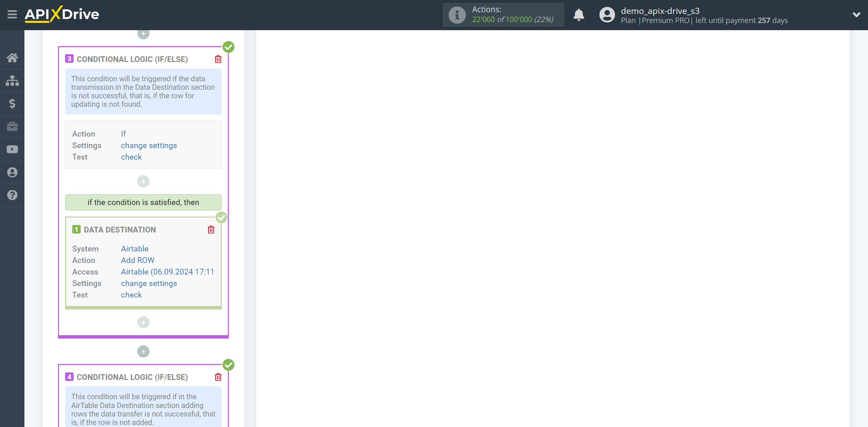Select change settings for block 3

pos(149,145)
